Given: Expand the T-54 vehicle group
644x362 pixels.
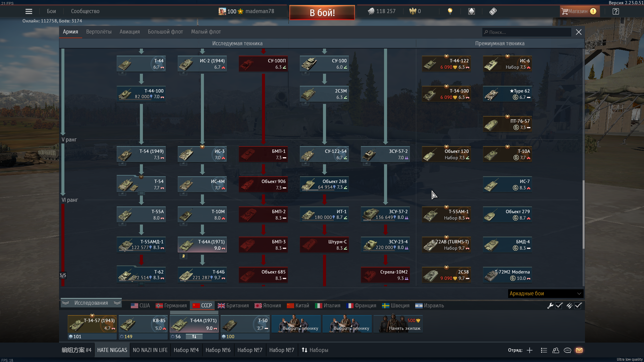Looking at the screenshot, I should 141,193.
